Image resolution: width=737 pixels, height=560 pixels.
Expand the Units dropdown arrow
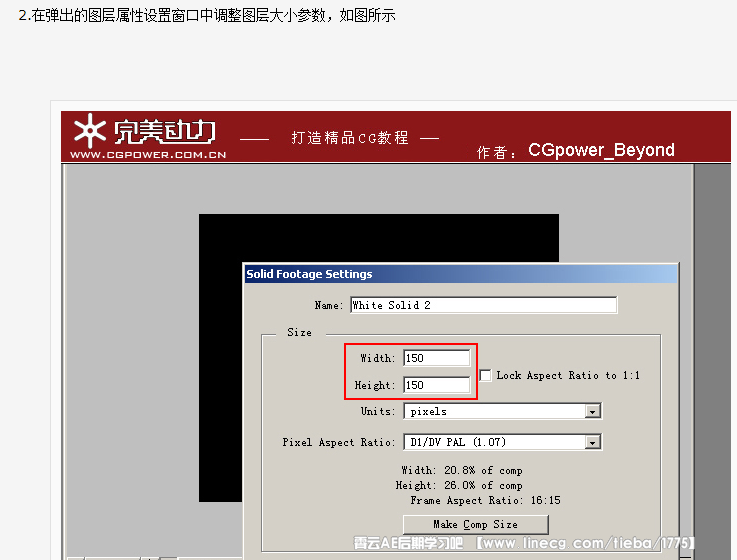tap(592, 411)
